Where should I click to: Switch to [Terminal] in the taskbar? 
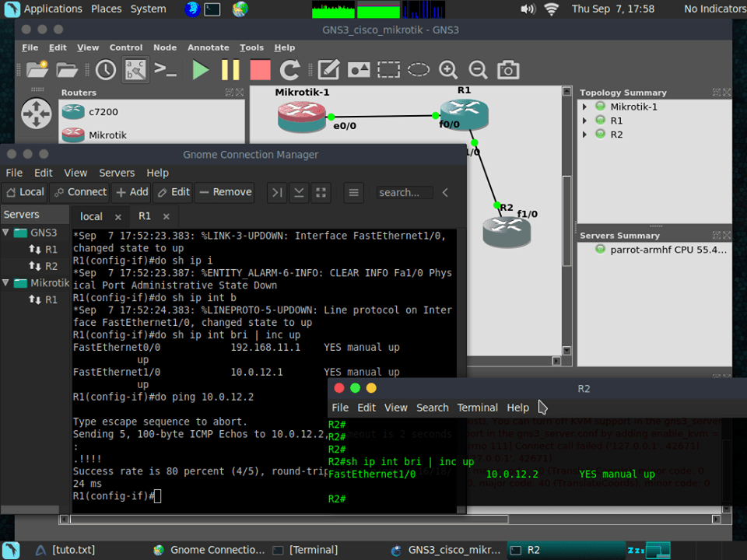305,550
